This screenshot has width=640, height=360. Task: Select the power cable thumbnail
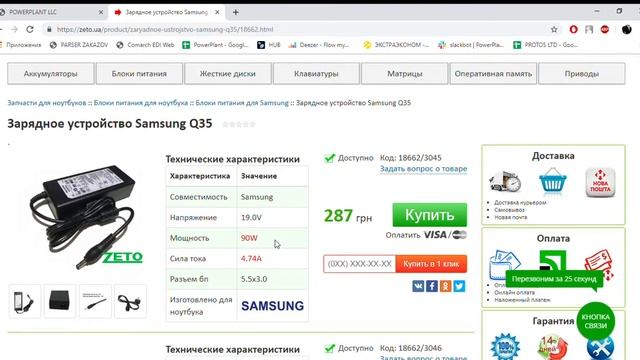(x=130, y=301)
